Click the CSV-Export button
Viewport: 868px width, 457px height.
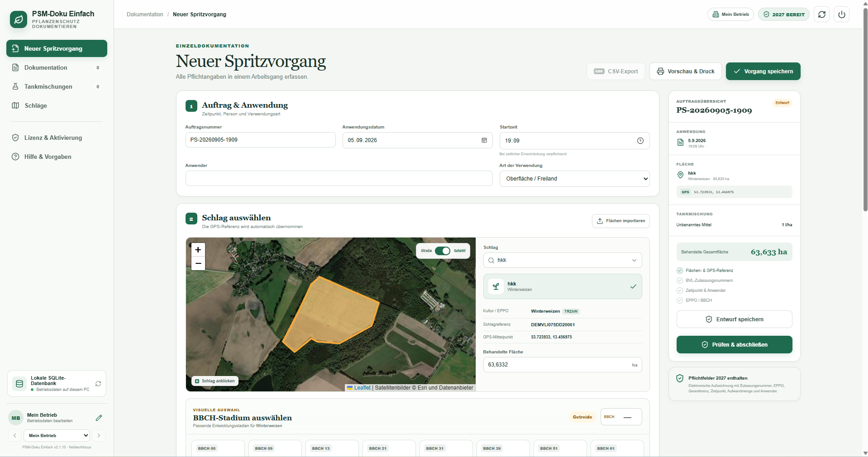[616, 71]
